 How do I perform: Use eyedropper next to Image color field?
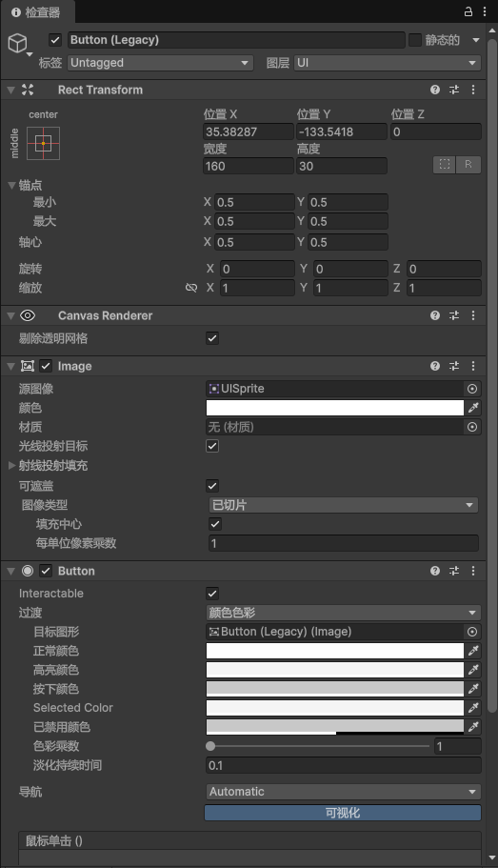(473, 408)
